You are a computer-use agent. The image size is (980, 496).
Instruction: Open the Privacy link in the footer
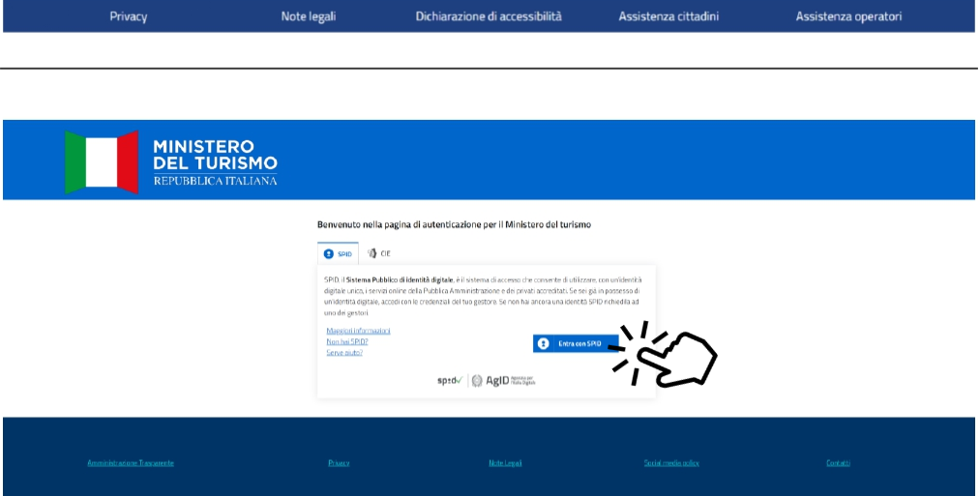pyautogui.click(x=339, y=463)
